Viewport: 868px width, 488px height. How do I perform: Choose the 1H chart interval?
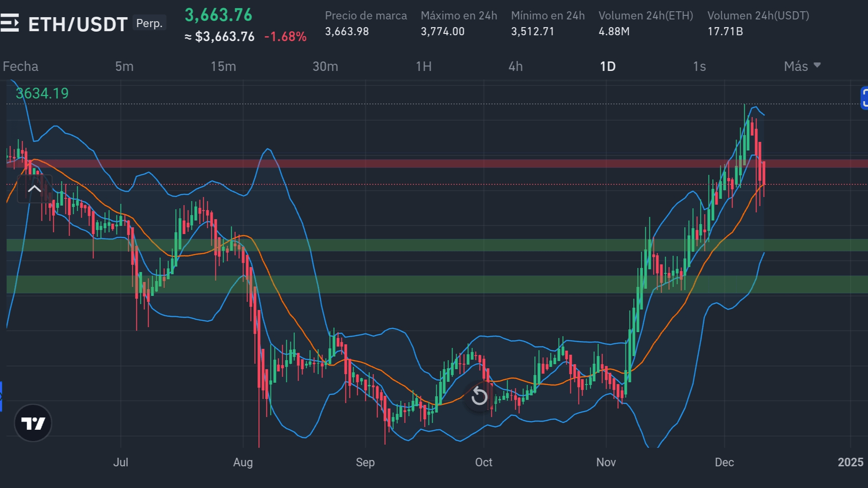[423, 66]
